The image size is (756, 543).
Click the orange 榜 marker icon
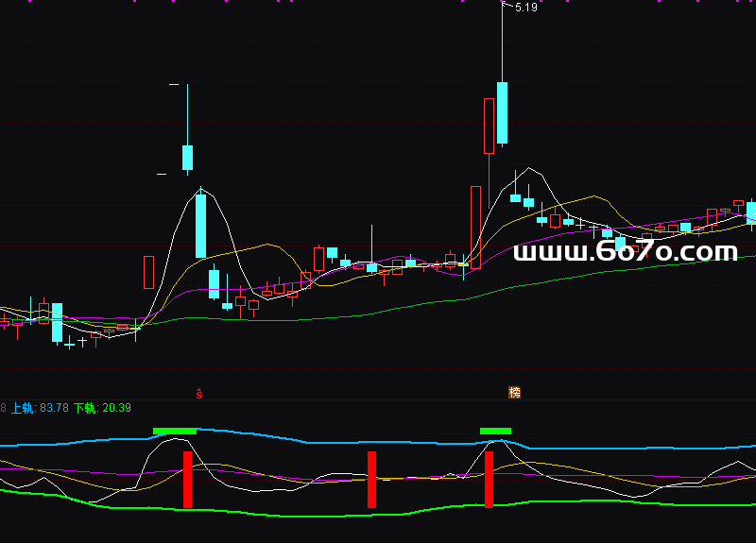[x=515, y=392]
